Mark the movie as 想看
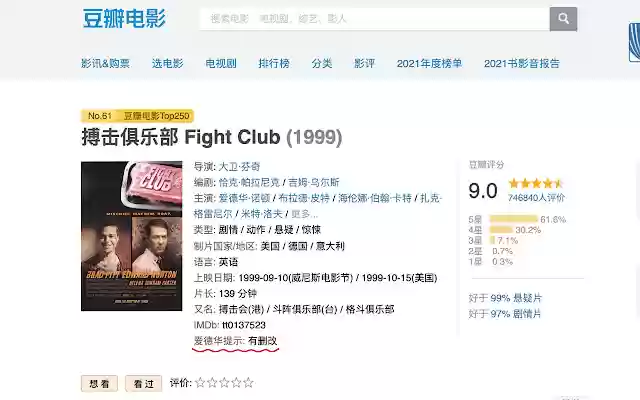Screen dimensions: 640x400 tap(99, 384)
